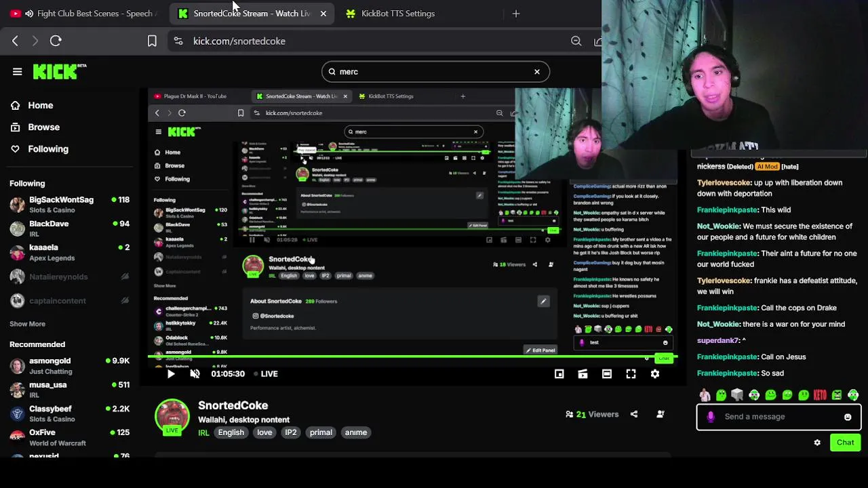
Task: Click the search box containing 'merc'
Action: click(435, 71)
